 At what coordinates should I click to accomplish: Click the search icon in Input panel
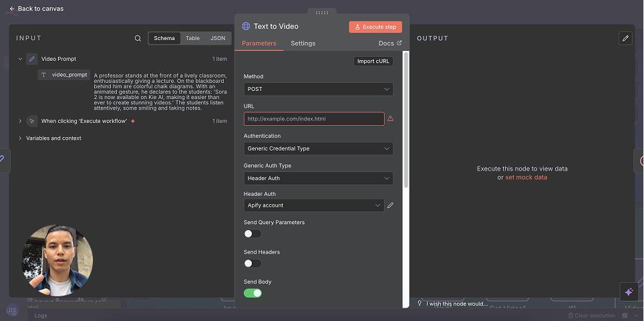coord(138,39)
